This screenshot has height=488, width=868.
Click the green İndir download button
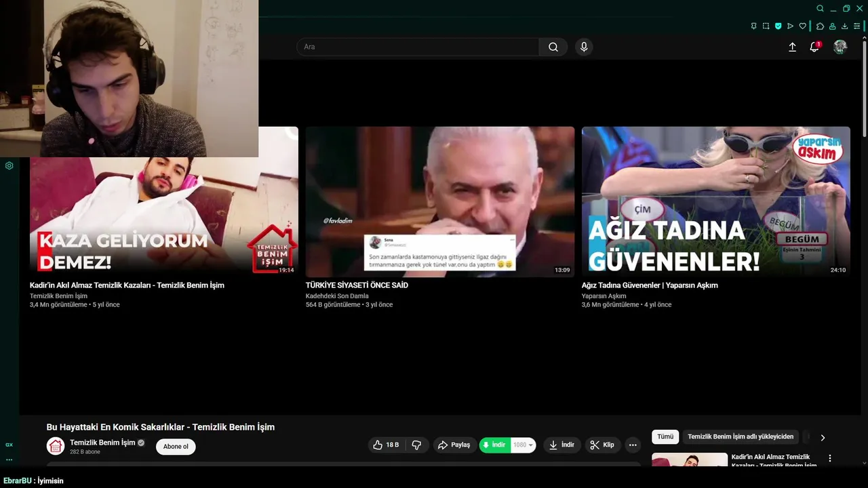pyautogui.click(x=495, y=445)
